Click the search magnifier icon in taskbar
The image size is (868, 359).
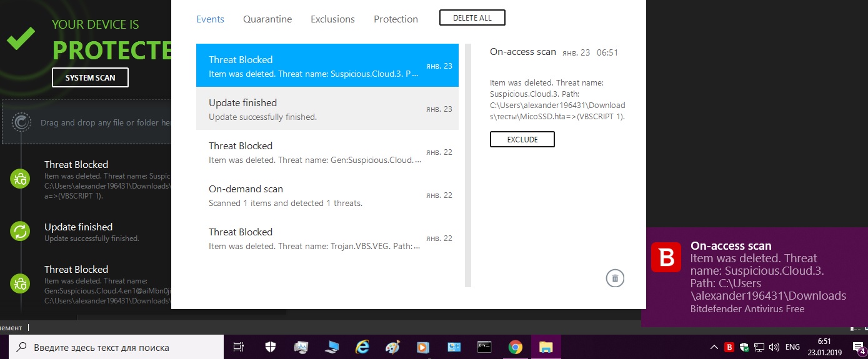pos(22,347)
